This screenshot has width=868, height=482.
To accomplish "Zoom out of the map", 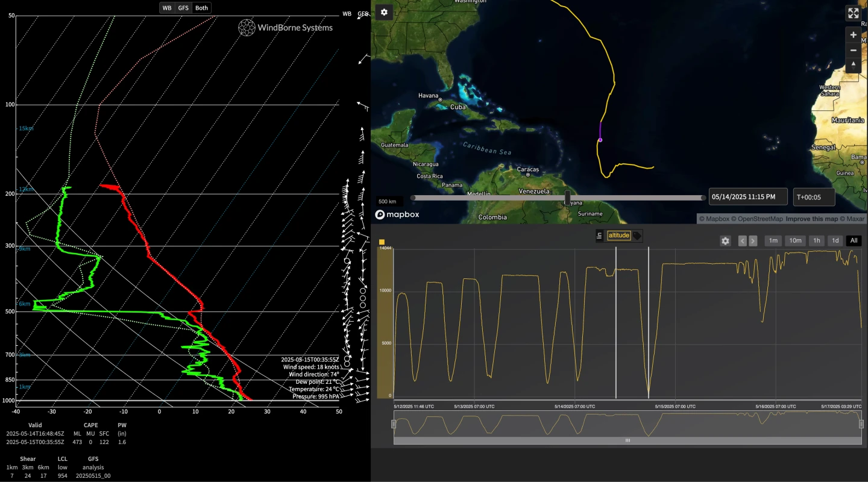I will pyautogui.click(x=853, y=50).
